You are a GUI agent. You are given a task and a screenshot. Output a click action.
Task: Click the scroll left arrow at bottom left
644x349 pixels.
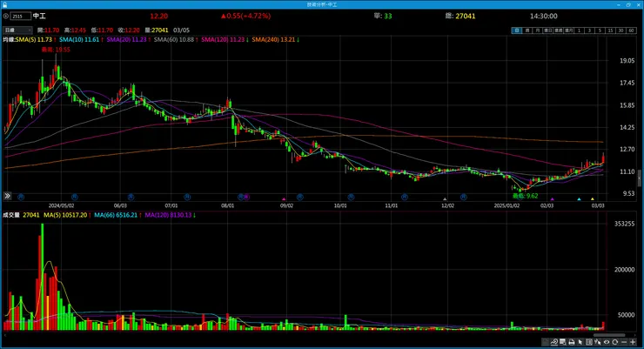(x=5, y=335)
